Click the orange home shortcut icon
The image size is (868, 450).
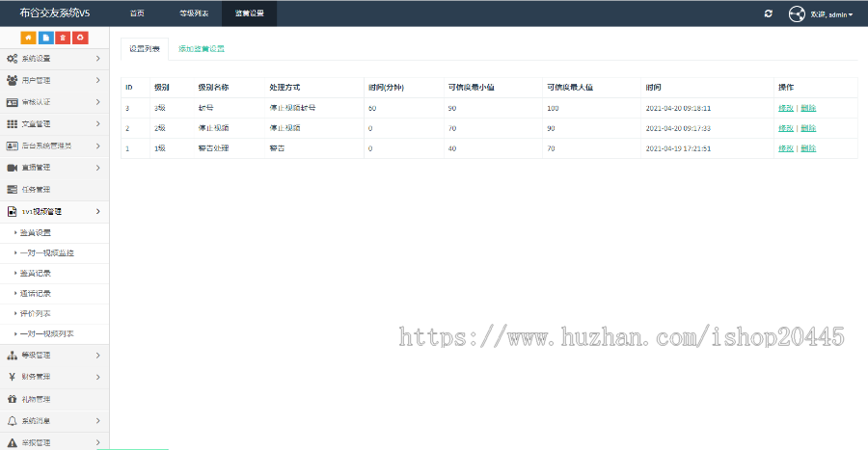click(28, 38)
